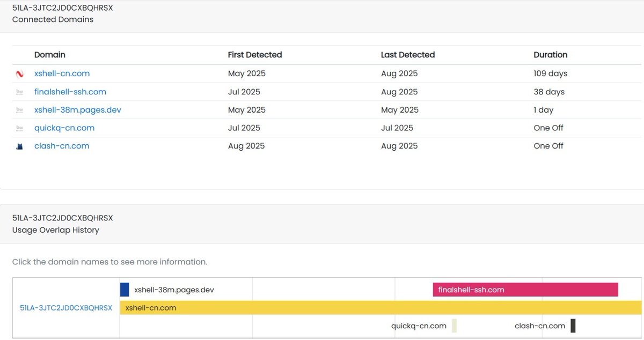644x340 pixels.
Task: Visit the quickq-cn.com domain link
Action: pos(64,128)
